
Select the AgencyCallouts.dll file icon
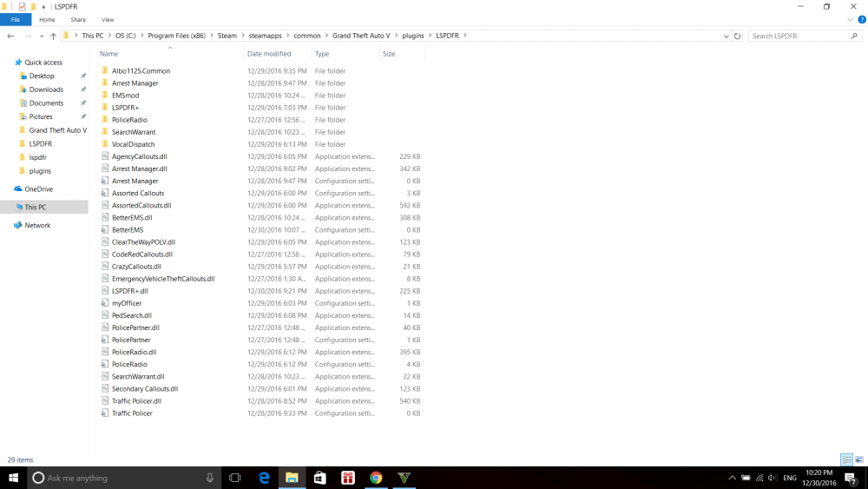click(x=105, y=156)
